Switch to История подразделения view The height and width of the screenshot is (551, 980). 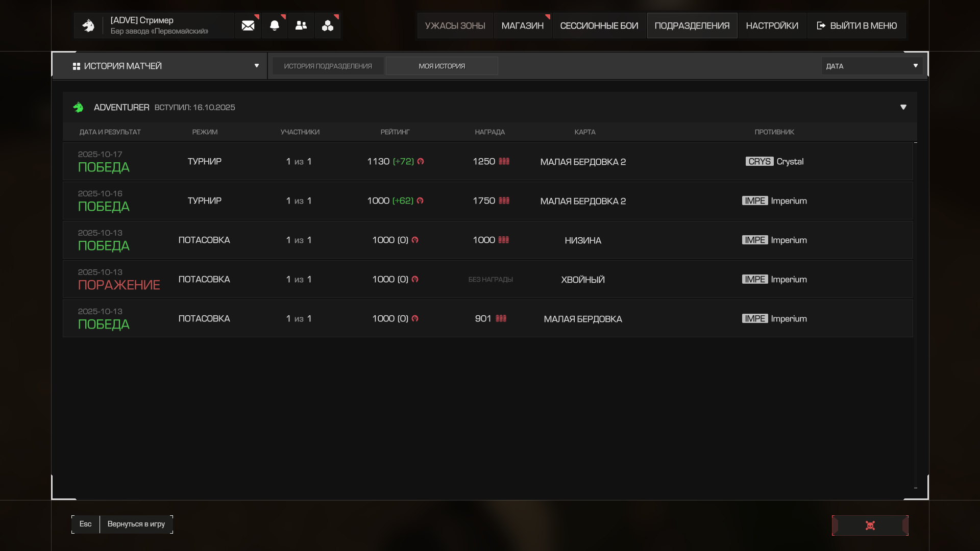pos(328,66)
